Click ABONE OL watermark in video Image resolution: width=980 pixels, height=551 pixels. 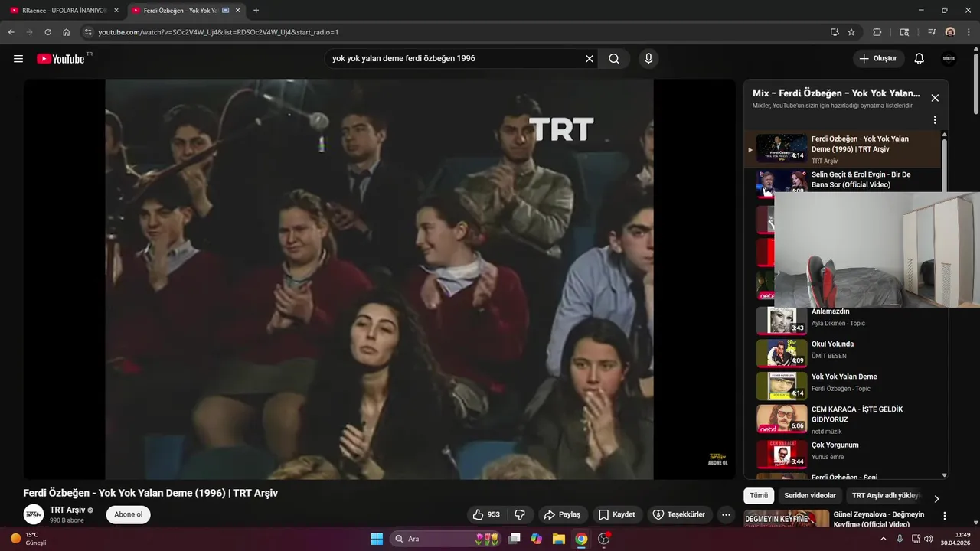pos(717,459)
